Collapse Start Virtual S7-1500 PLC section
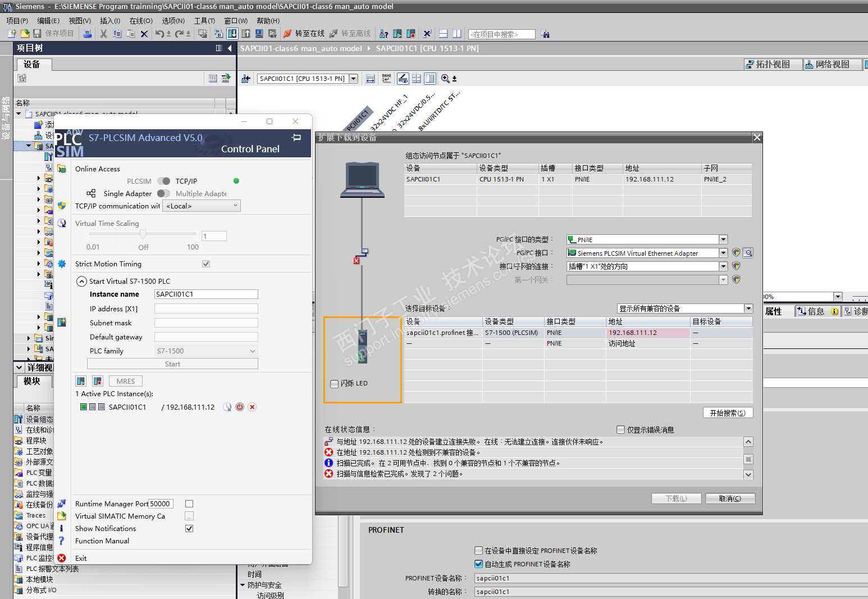 [x=81, y=282]
